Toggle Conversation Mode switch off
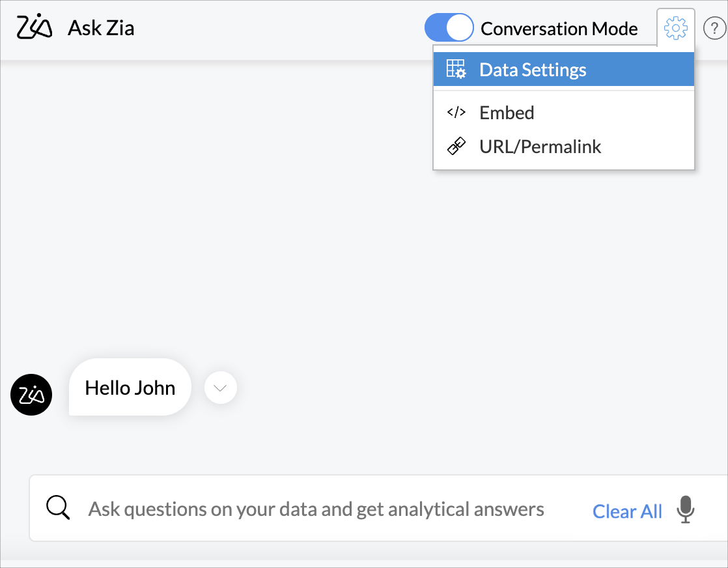Viewport: 728px width, 568px height. (x=449, y=28)
